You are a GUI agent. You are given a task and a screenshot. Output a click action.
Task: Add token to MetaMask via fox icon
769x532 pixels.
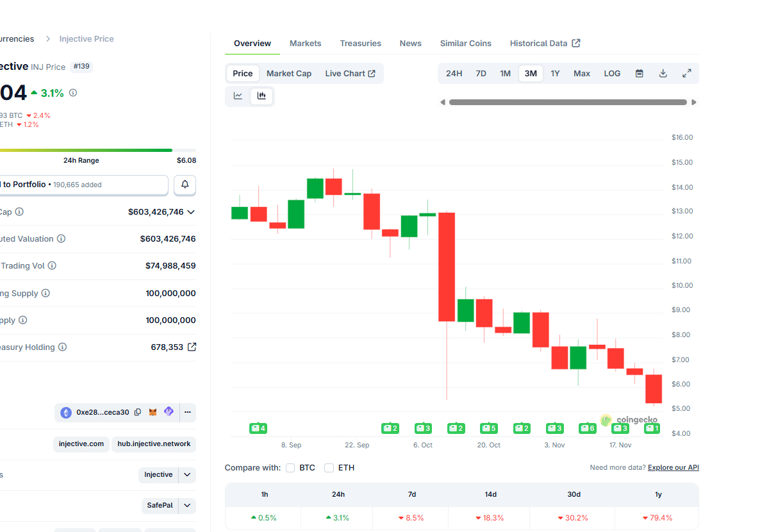click(153, 412)
